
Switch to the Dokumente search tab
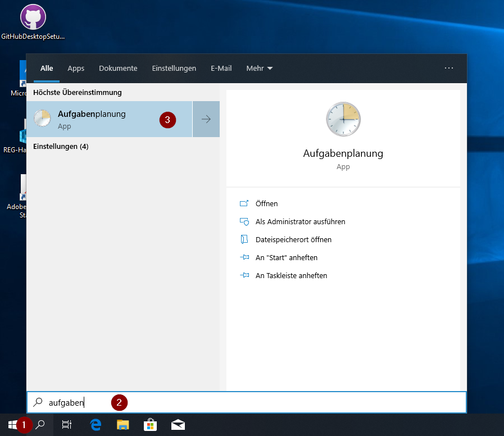118,69
